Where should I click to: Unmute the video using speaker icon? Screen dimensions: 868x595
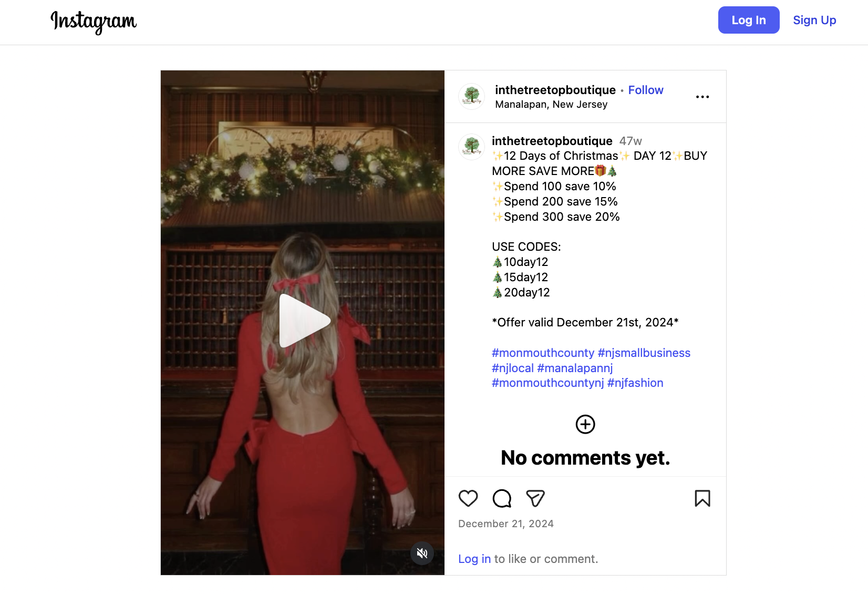(x=422, y=553)
